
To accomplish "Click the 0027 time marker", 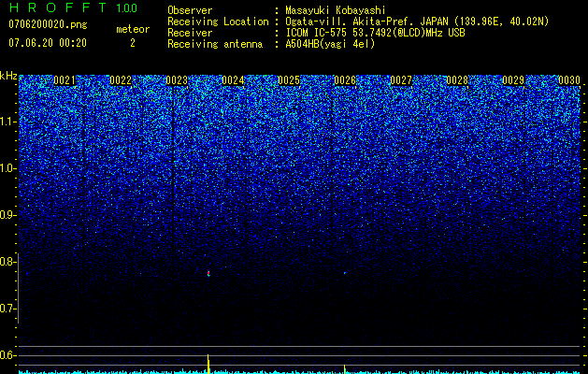I will coord(401,80).
